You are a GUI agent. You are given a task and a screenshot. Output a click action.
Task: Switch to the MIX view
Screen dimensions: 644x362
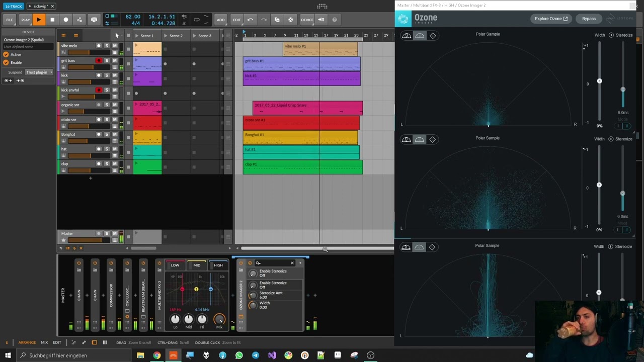point(44,342)
